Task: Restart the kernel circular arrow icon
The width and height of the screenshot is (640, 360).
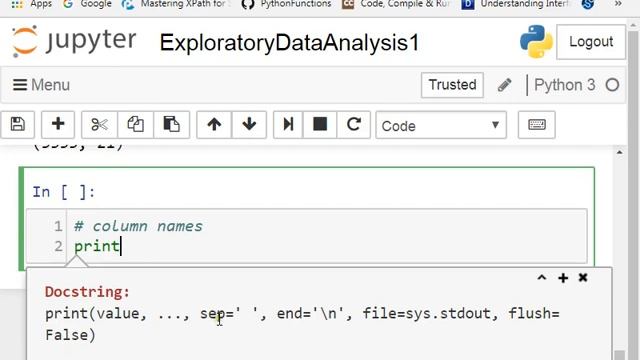Action: 353,124
